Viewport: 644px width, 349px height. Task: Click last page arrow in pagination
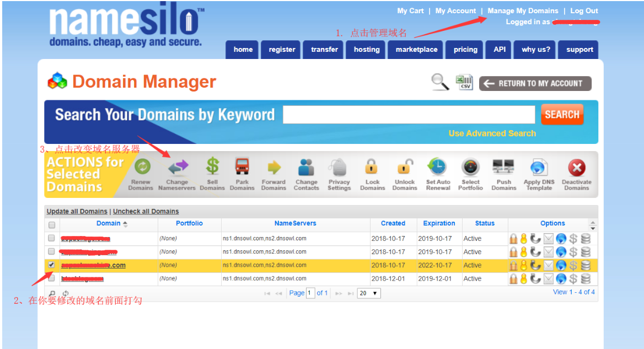pos(350,293)
